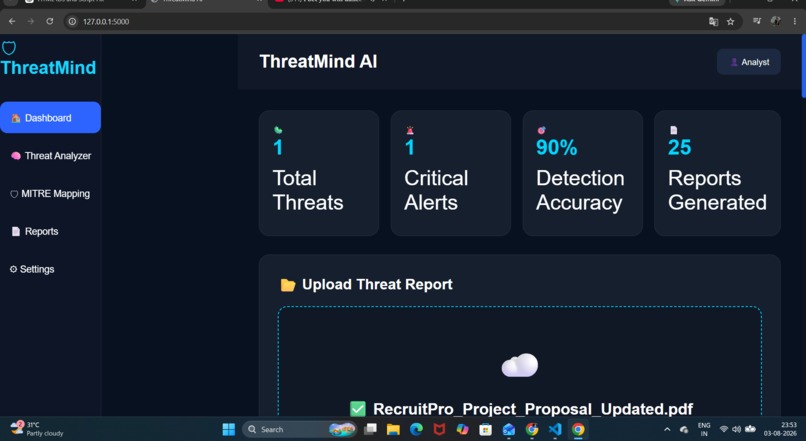Open Microsoft Store from the taskbar
The image size is (806, 441).
(485, 429)
